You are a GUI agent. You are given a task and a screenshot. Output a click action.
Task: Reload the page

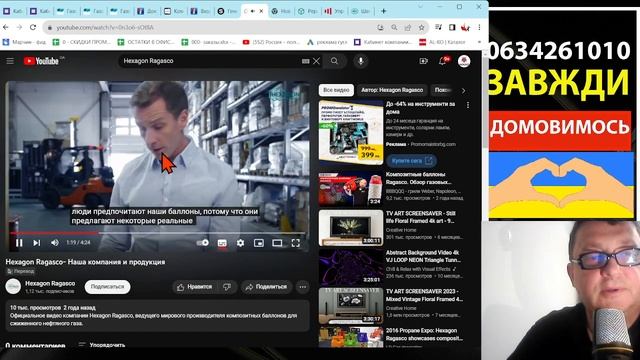(33, 27)
